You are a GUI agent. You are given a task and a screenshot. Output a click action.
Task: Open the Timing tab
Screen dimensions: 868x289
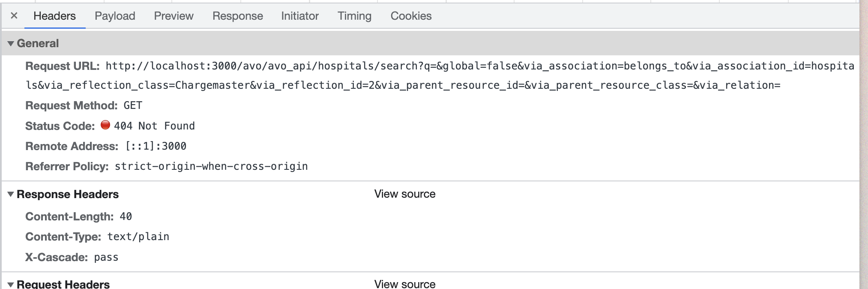coord(354,16)
